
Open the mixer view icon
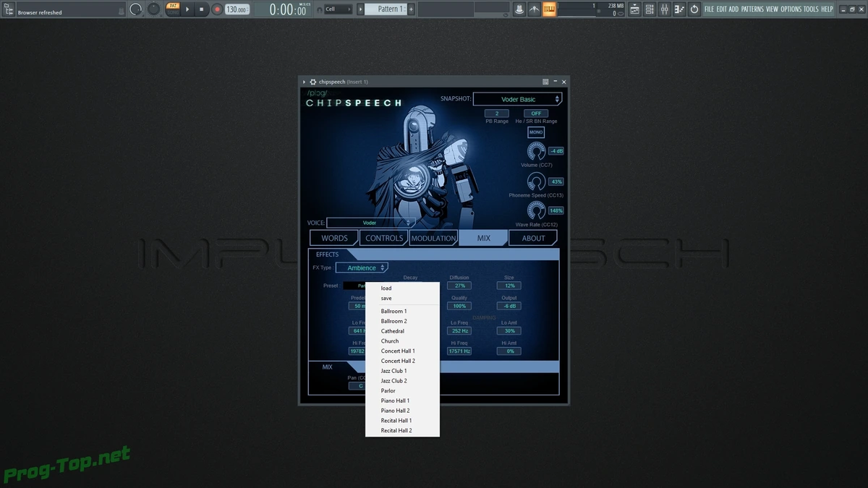point(664,9)
